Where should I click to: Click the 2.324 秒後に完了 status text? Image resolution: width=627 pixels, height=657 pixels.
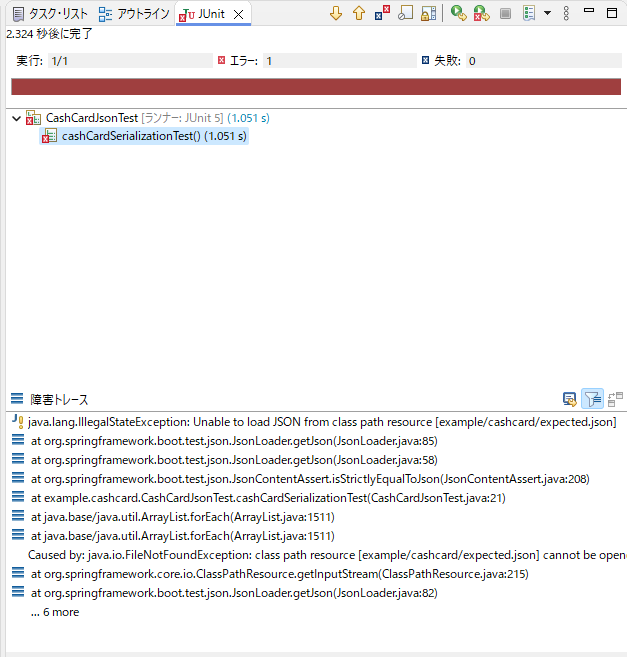(49, 34)
